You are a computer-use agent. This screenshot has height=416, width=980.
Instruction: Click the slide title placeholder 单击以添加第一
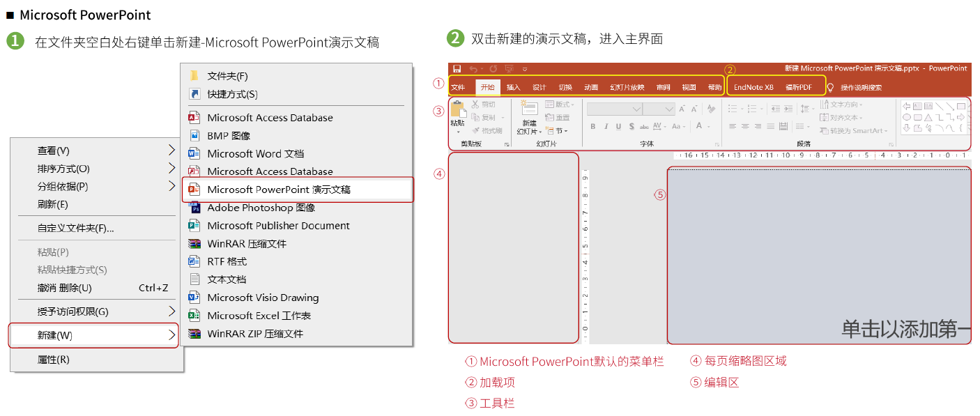tap(905, 329)
